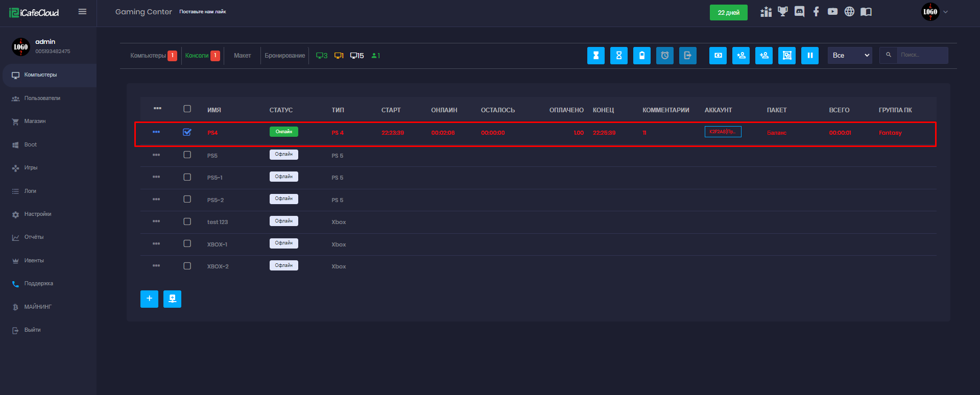
Task: Switch to the Макет tab
Action: pos(243,56)
